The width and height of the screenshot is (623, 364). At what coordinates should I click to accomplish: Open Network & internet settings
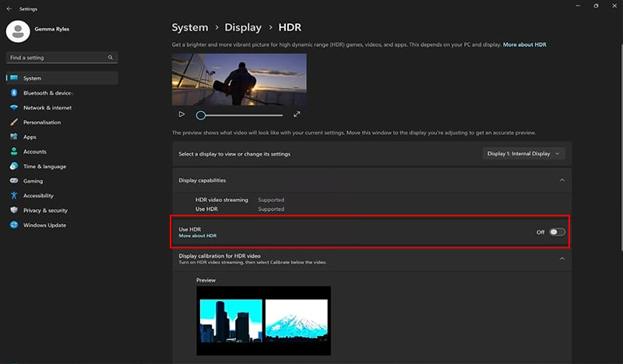pyautogui.click(x=47, y=107)
